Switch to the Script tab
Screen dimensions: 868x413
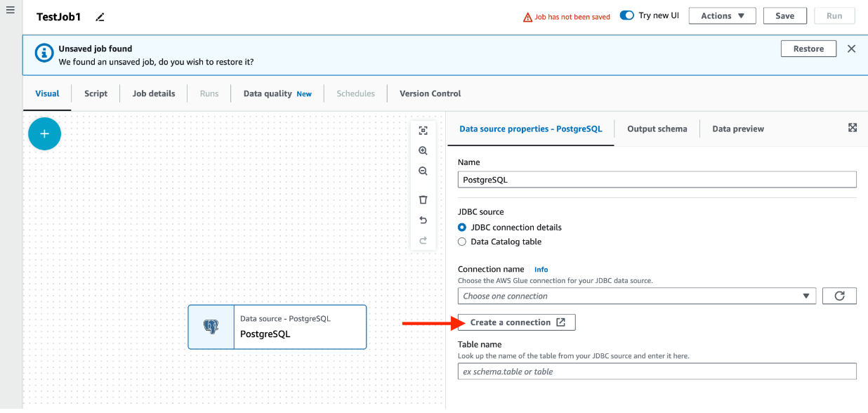click(x=96, y=93)
